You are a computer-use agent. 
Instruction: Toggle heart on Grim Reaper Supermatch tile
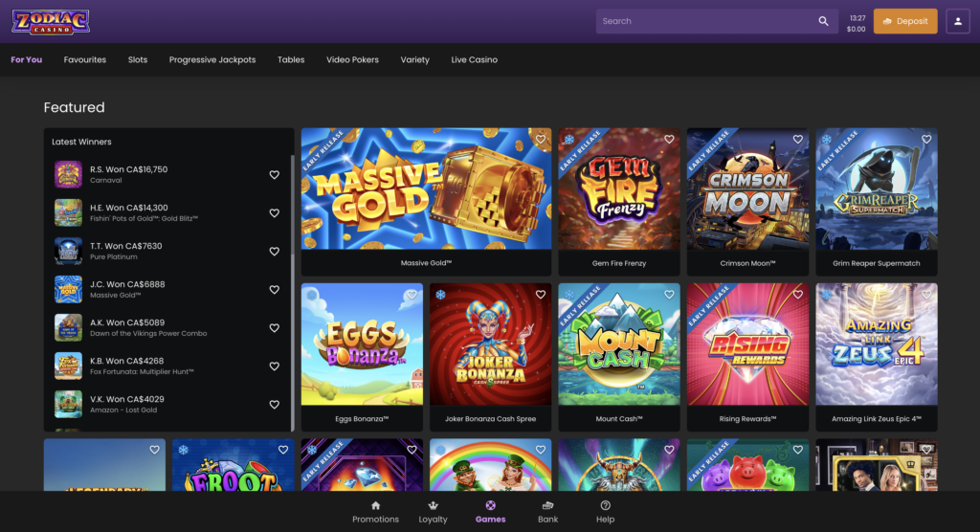pos(926,140)
